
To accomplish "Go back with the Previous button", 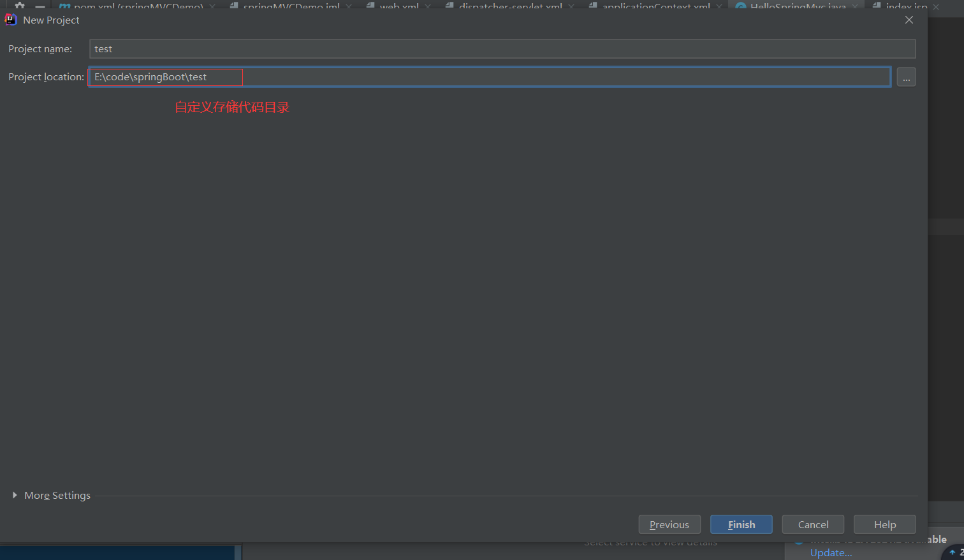I will [x=669, y=524].
